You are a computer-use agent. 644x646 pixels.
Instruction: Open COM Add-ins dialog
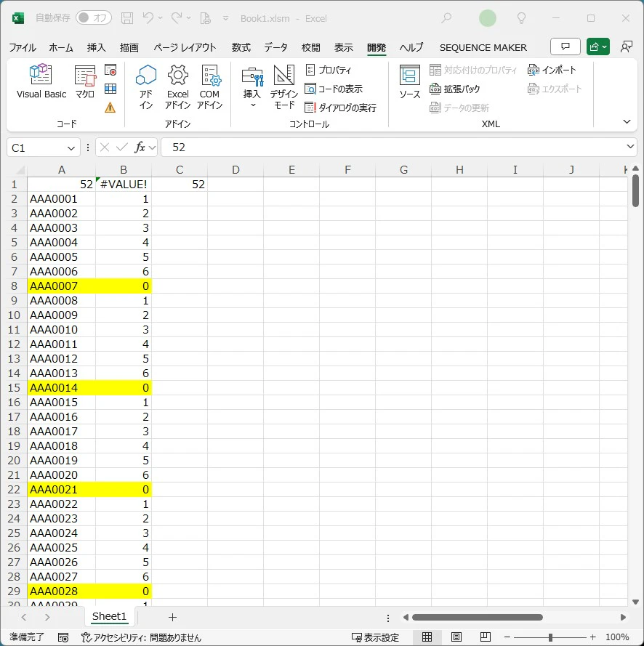209,87
